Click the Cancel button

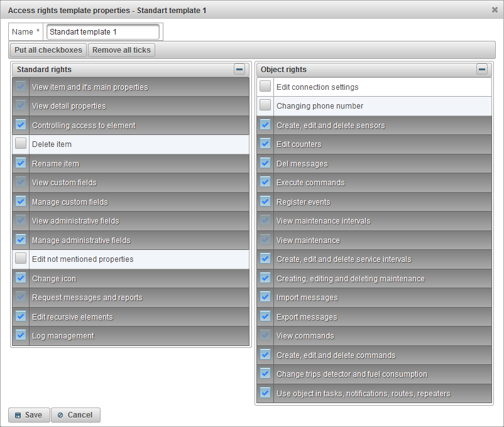click(75, 415)
